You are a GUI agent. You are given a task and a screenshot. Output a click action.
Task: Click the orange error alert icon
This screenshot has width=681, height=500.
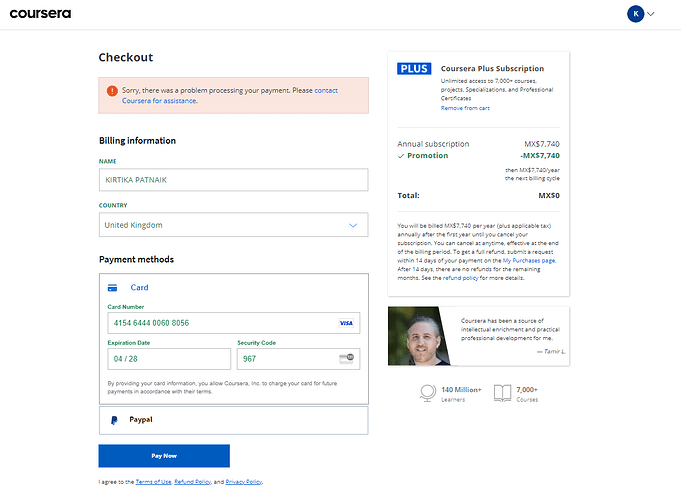point(112,91)
